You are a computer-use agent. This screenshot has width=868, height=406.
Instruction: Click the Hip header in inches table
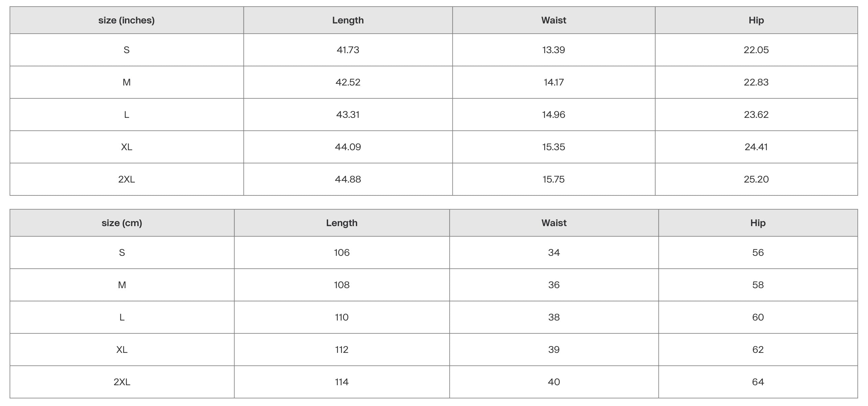click(x=756, y=20)
